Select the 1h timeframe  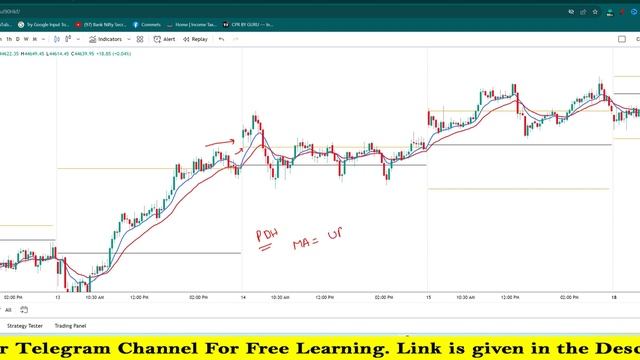point(9,39)
